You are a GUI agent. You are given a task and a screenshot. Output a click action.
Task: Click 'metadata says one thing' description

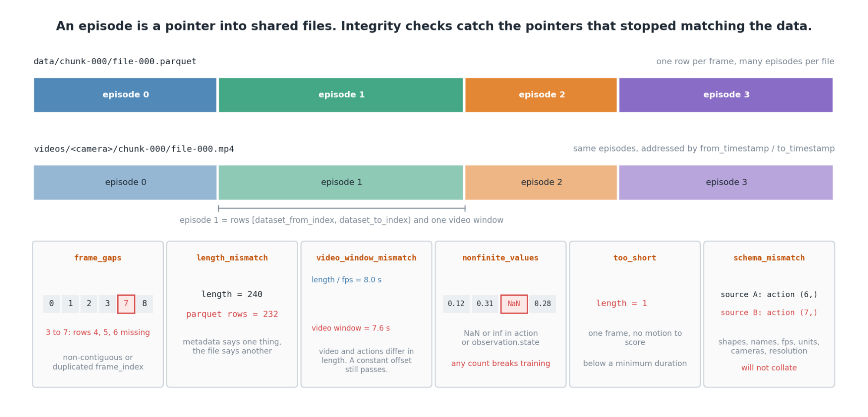(x=232, y=347)
